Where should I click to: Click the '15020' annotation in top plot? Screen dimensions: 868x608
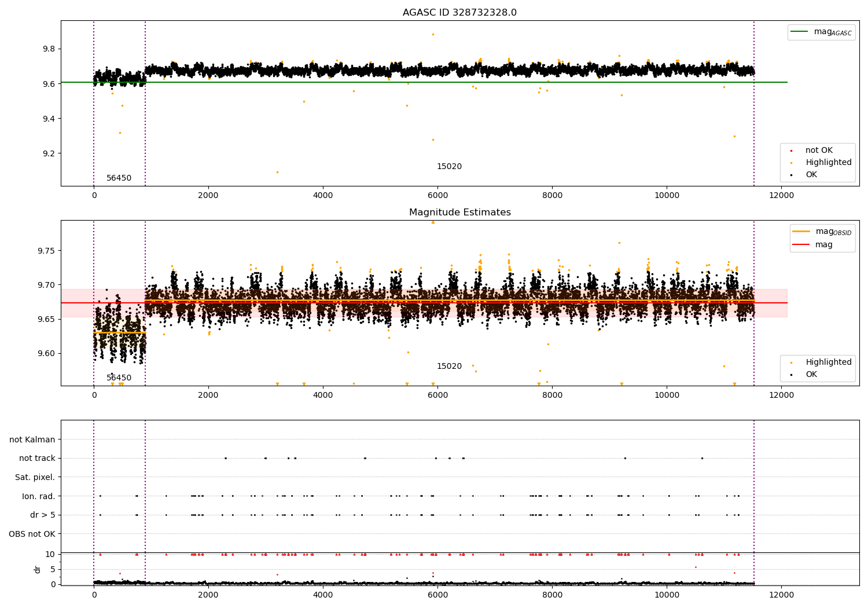(449, 167)
